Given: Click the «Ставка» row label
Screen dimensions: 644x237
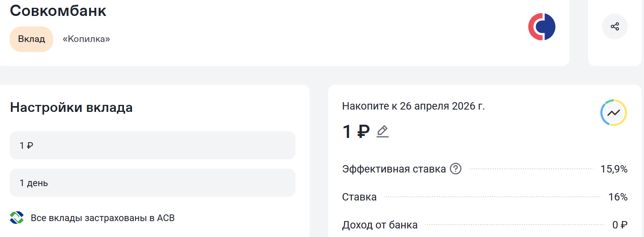Looking at the screenshot, I should [x=359, y=197].
